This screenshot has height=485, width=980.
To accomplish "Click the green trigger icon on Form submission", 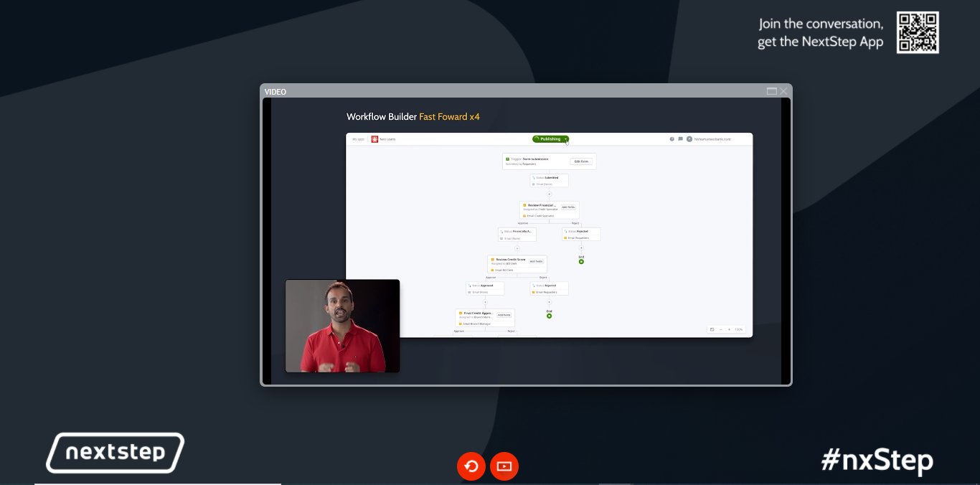I will (x=507, y=159).
